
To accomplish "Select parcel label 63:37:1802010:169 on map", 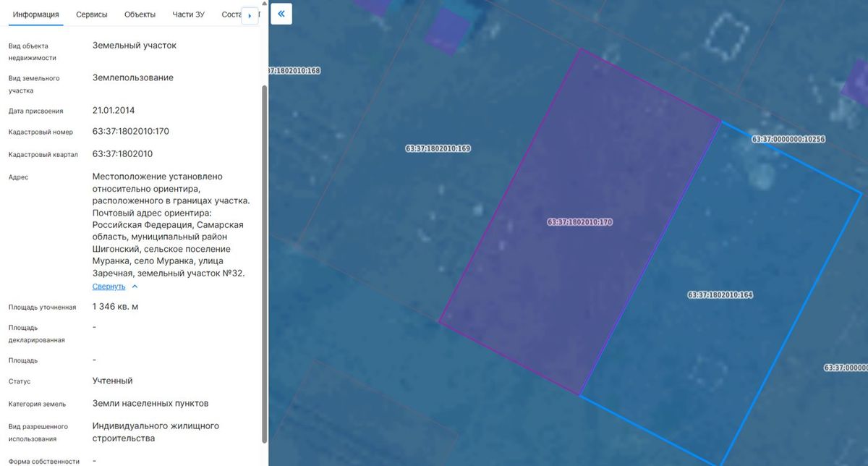I will 438,148.
